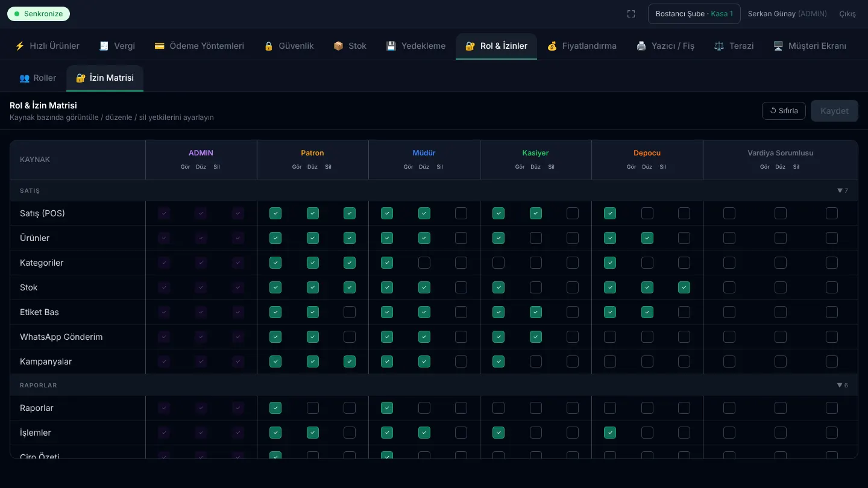Open the lightning-bolt Hızlı Ürünler tab
This screenshot has width=868, height=488.
[47, 46]
